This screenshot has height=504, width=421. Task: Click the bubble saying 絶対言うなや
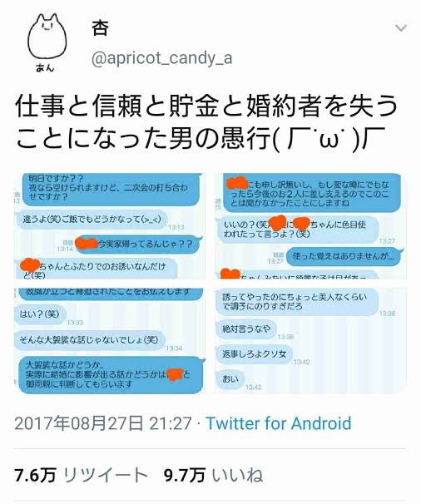[246, 329]
